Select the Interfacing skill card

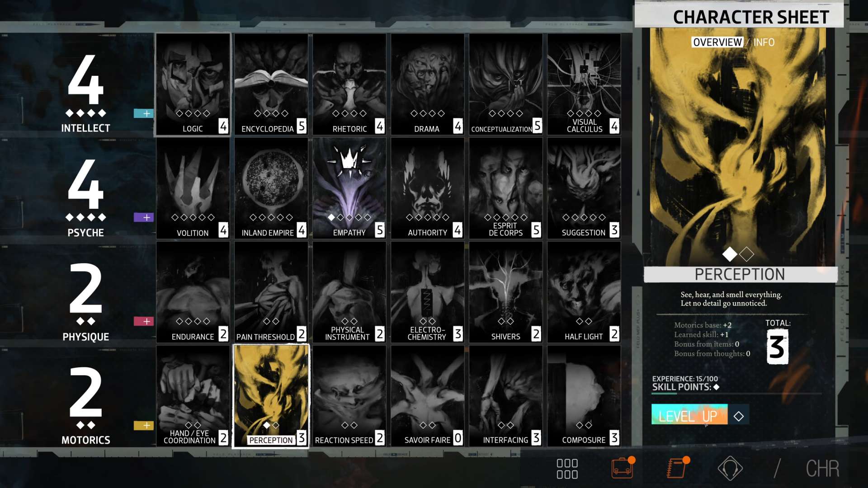505,395
